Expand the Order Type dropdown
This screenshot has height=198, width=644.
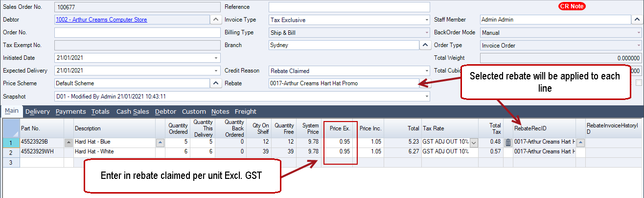click(639, 46)
